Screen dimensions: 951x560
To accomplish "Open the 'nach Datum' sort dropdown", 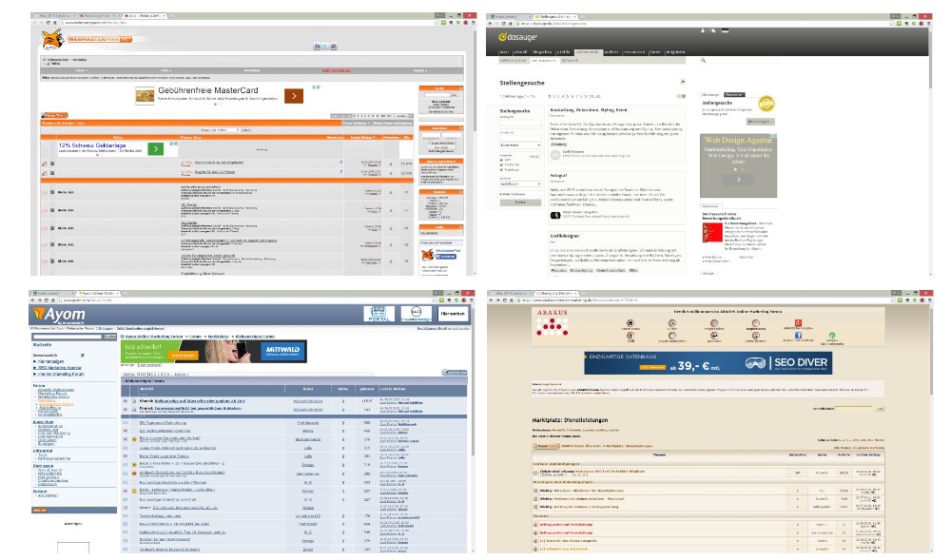I will point(519,183).
